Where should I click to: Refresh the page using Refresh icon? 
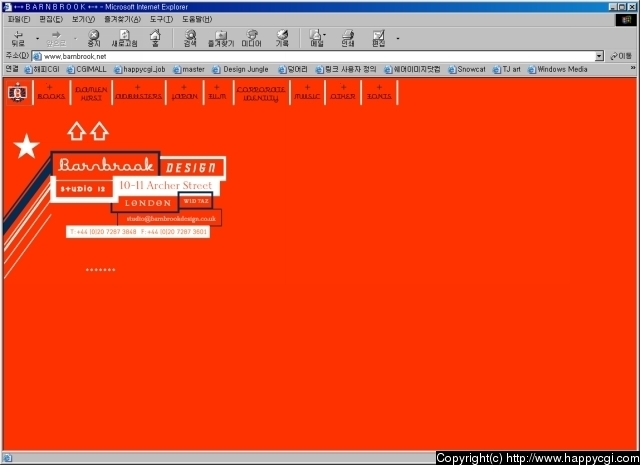click(124, 38)
